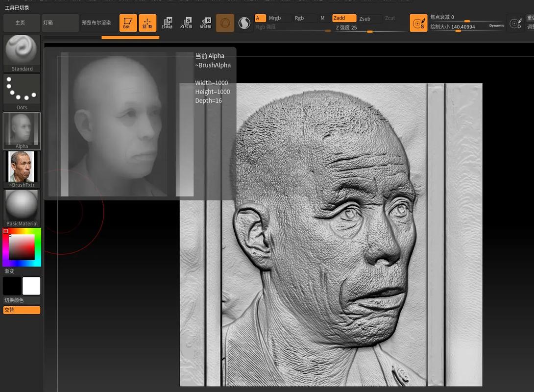The image size is (534, 392).
Task: Pick a color in the color picker square
Action: tap(22, 247)
